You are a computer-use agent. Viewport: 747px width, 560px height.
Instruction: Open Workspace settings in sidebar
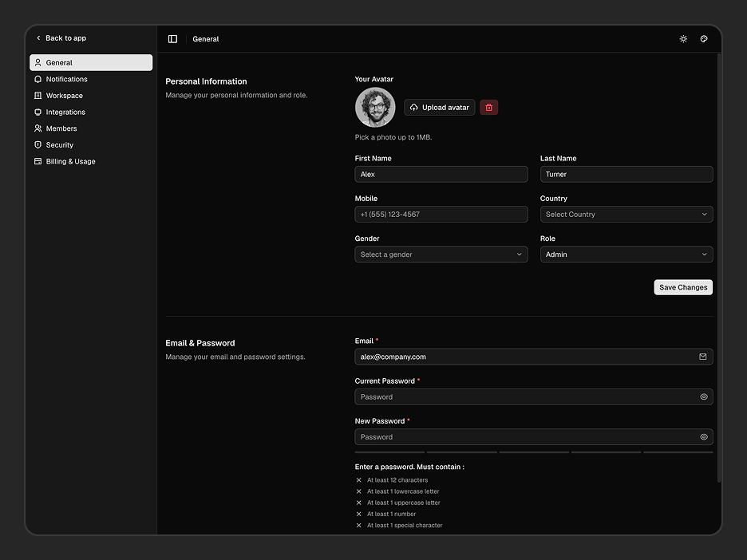[x=91, y=96]
